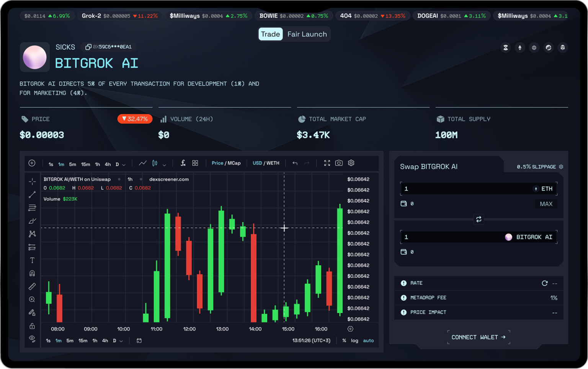
Task: Pick the pattern drawing tool
Action: (x=32, y=234)
